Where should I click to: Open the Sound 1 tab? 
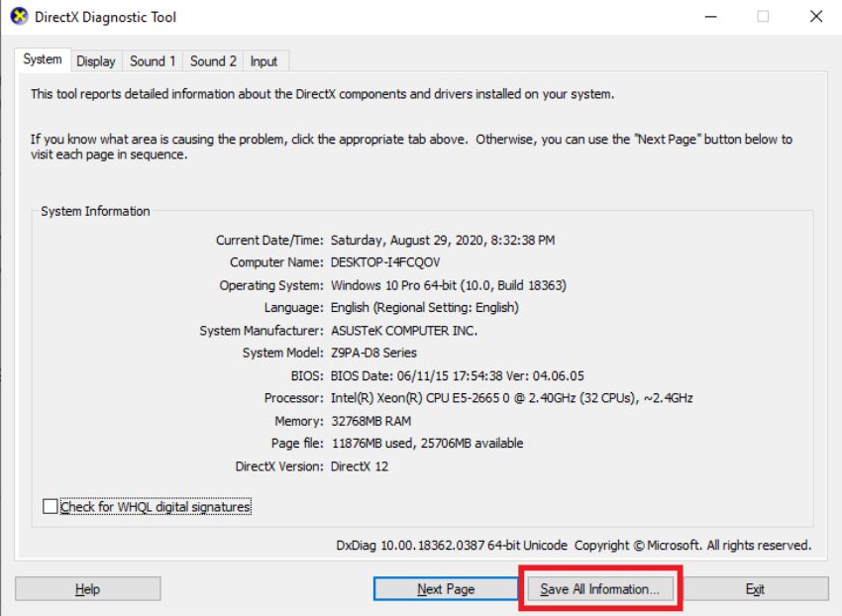[x=153, y=61]
